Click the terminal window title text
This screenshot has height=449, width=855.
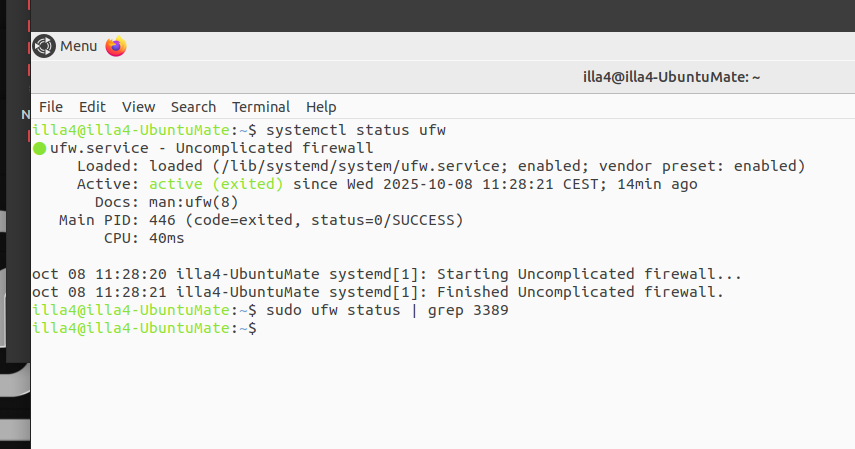pos(671,77)
